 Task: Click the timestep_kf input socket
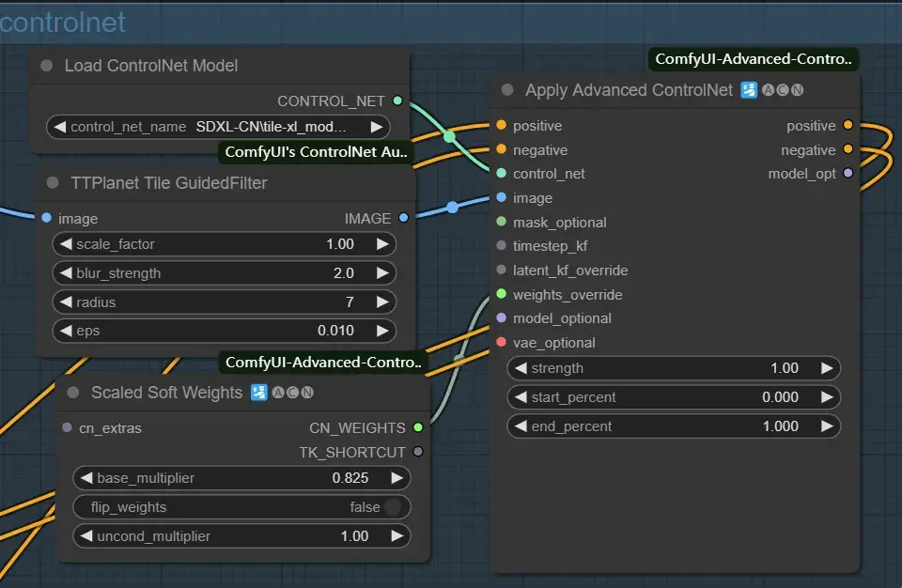(501, 245)
